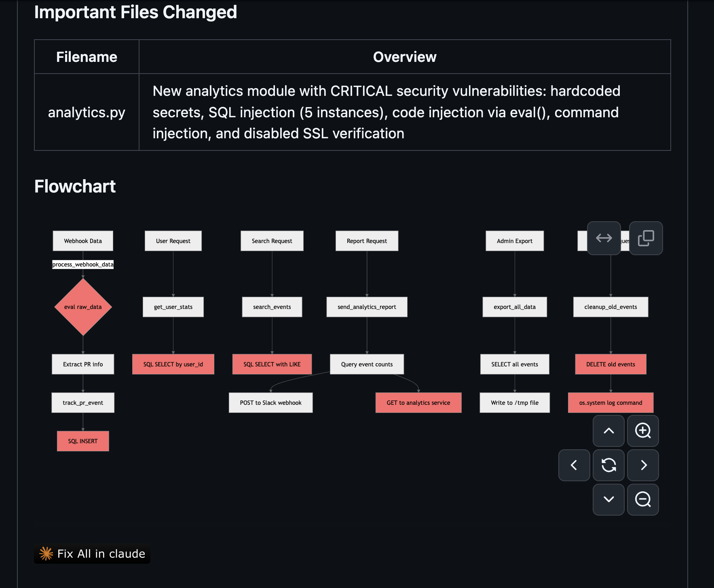Pan the flowchart right using the right arrow
Screen dimensions: 714x588
(643, 465)
